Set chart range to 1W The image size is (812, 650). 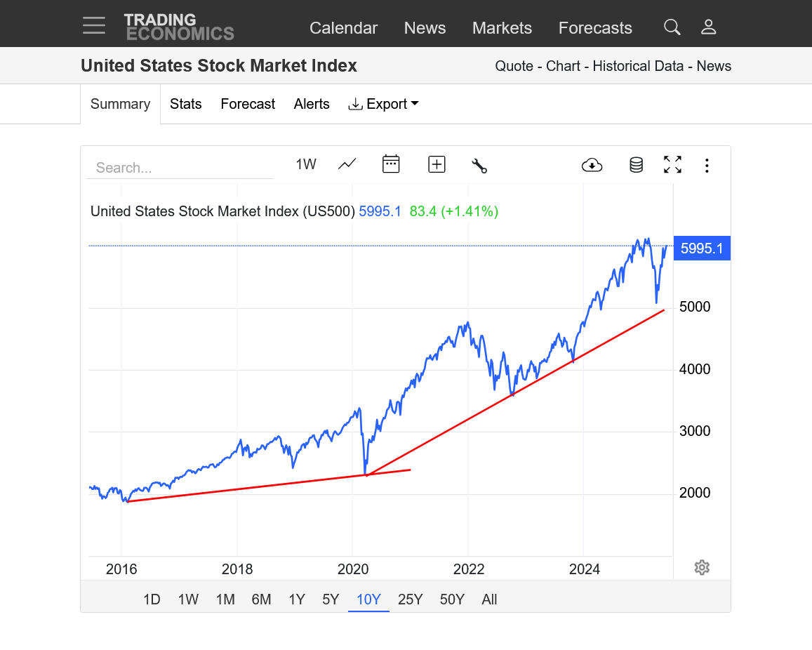(188, 599)
